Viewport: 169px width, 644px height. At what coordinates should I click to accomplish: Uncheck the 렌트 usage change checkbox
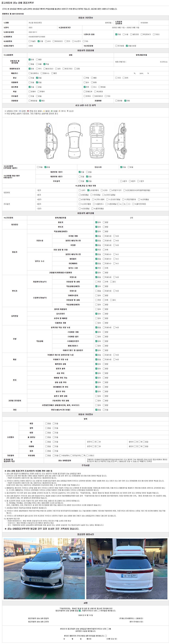(x=85, y=87)
